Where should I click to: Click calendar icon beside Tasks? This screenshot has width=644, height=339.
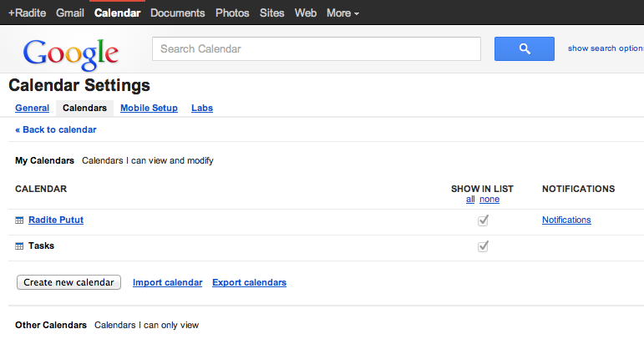click(19, 246)
